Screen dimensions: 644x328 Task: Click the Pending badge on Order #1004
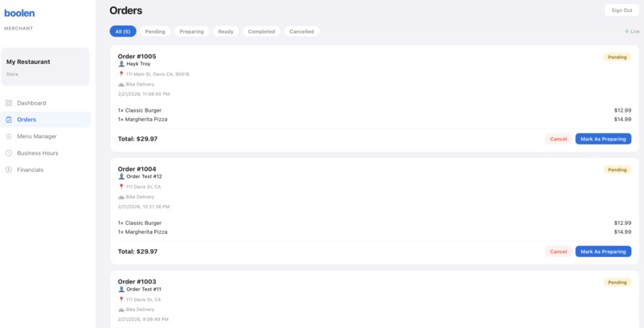[x=617, y=170]
